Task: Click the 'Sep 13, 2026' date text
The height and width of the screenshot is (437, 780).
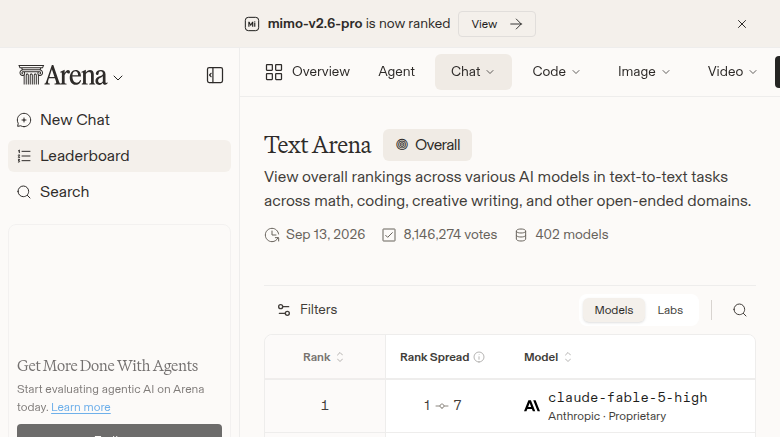Action: [325, 234]
